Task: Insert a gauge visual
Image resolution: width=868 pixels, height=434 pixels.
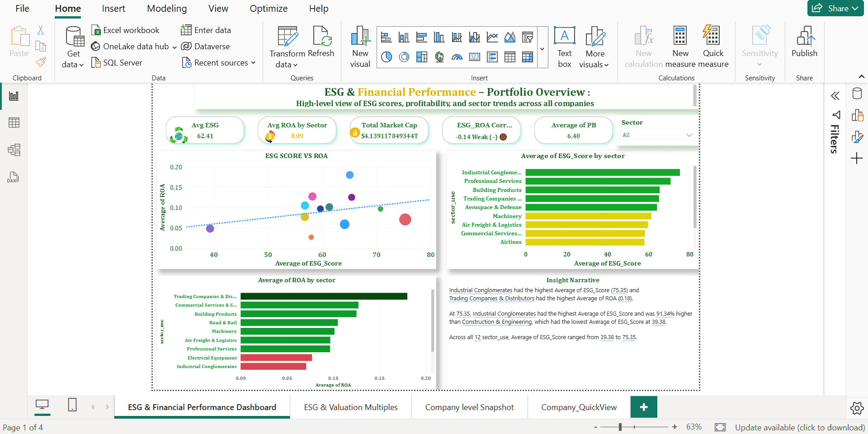Action: pos(457,57)
